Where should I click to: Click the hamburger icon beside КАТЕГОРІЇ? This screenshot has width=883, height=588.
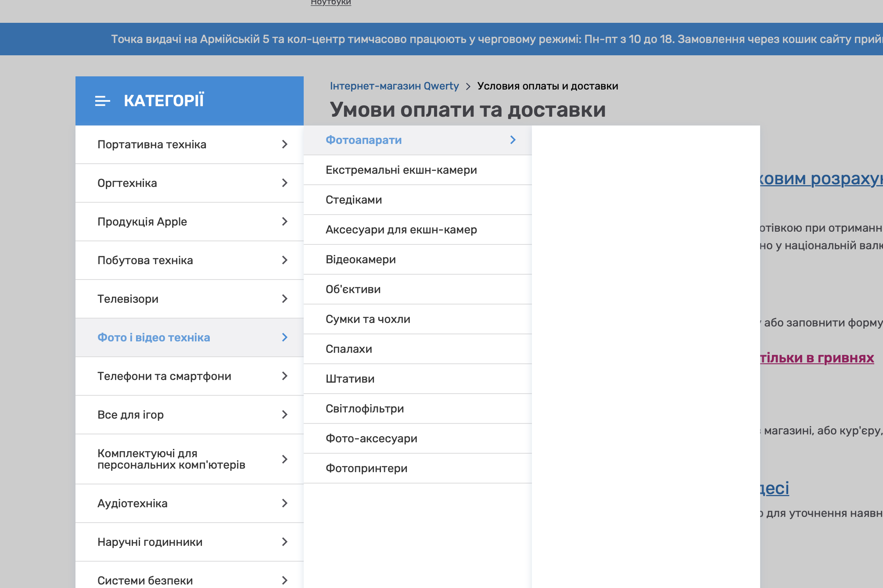coord(102,101)
